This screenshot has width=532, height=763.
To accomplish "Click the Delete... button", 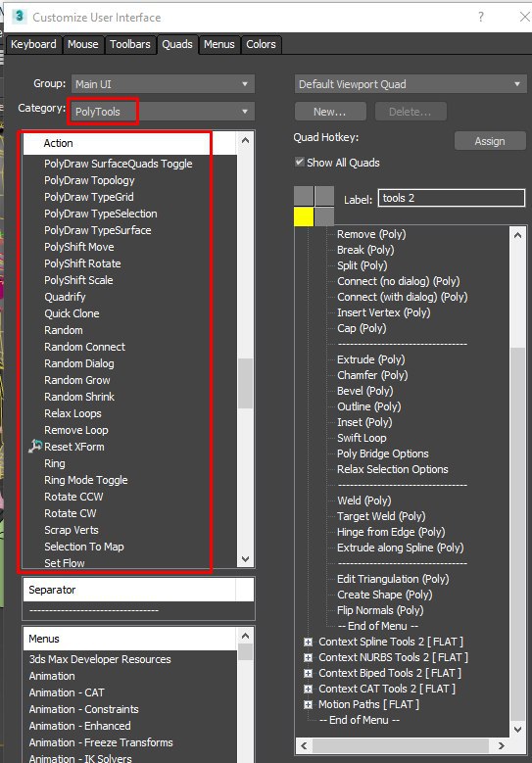I will tap(411, 112).
